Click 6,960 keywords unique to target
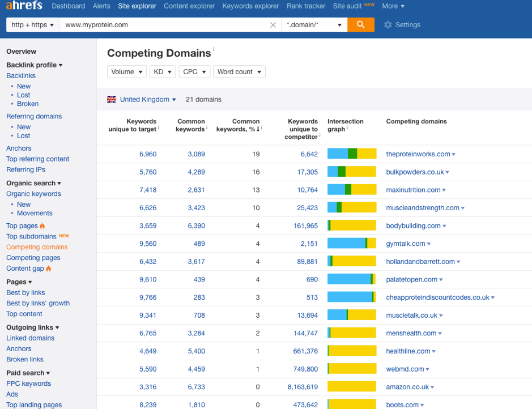532x409 pixels. (148, 154)
